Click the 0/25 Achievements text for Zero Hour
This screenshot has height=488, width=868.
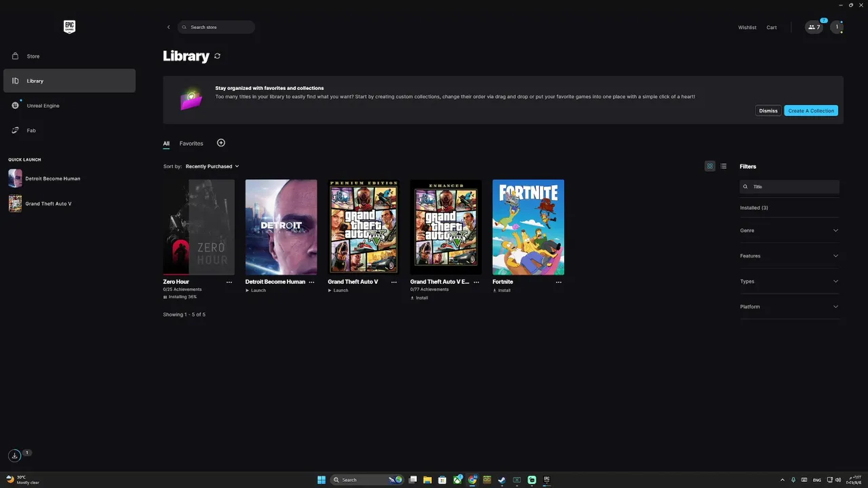(182, 289)
